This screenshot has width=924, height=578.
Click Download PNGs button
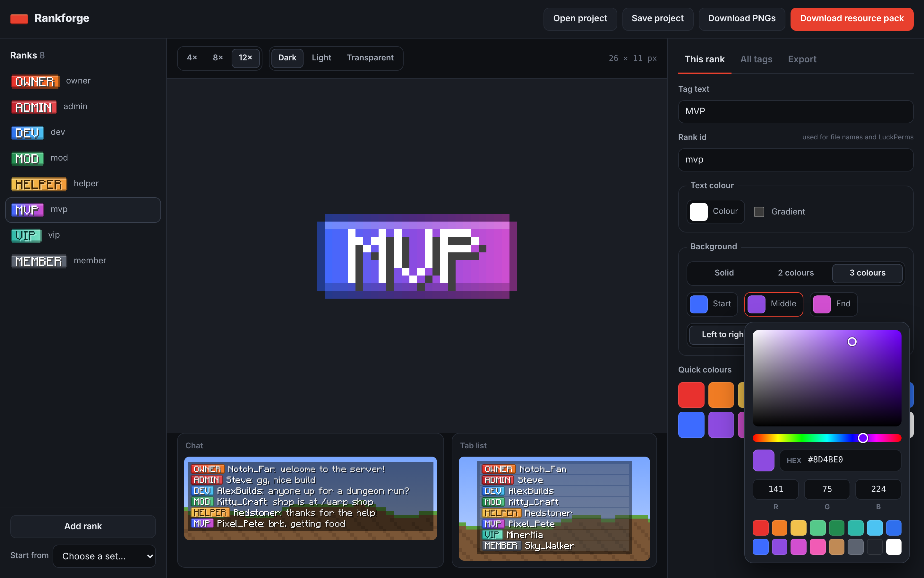tap(741, 19)
